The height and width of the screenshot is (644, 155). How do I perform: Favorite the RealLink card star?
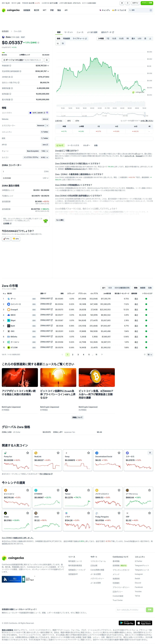point(58,453)
